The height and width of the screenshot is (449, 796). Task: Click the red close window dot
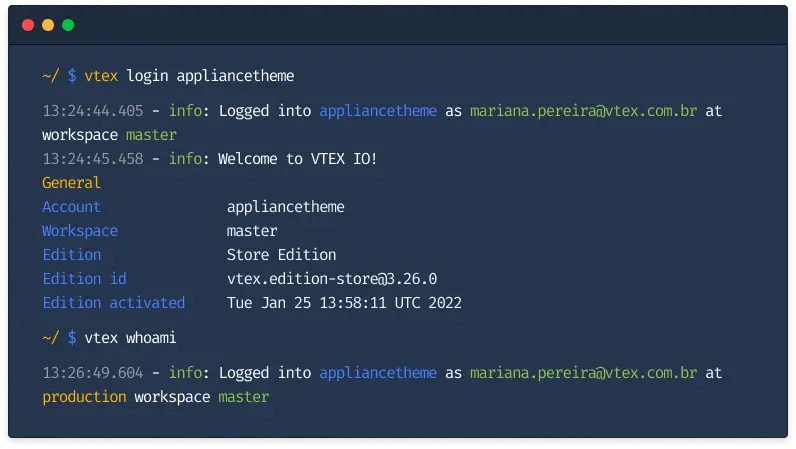28,25
